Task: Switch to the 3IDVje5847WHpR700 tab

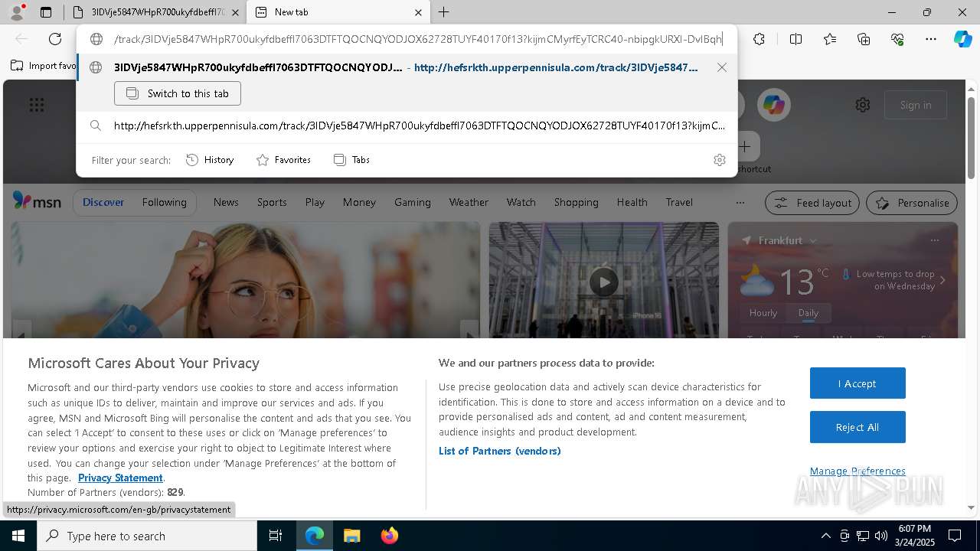Action: tap(155, 12)
